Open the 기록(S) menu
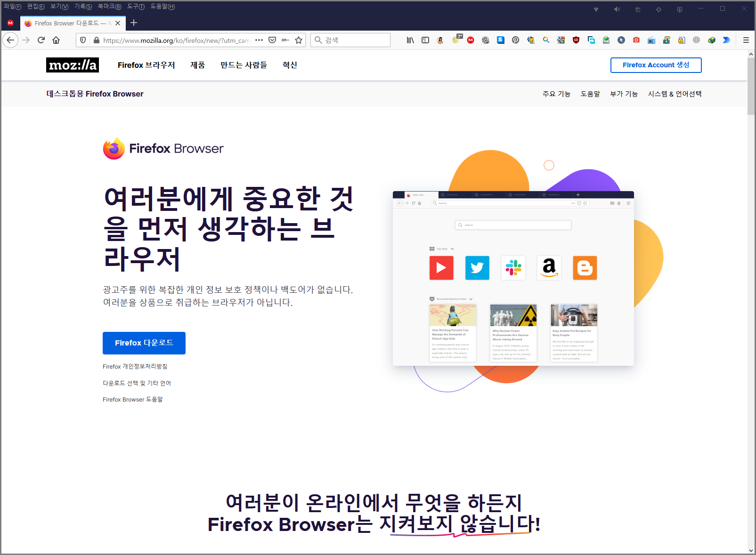Screen dimensions: 756x555 coord(83,7)
